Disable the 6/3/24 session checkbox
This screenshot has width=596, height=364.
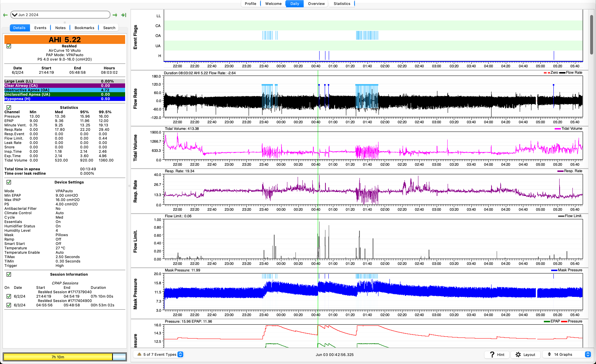pos(9,305)
